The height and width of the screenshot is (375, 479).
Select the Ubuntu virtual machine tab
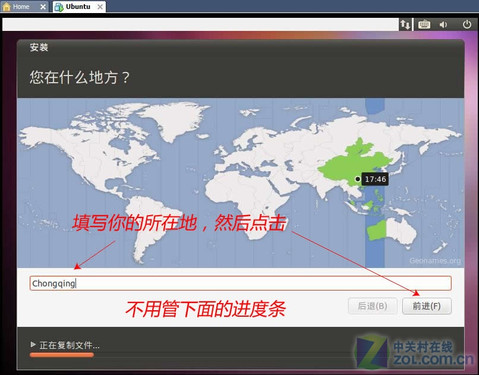79,7
